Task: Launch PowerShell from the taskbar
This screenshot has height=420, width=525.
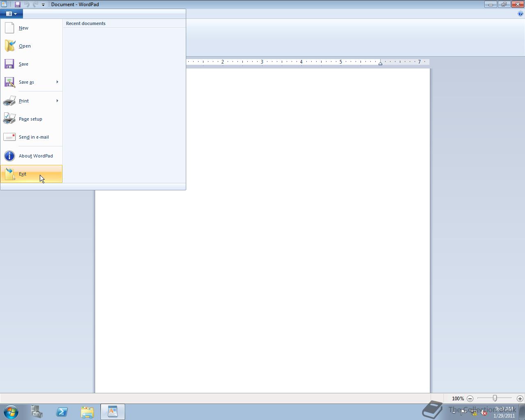Action: tap(62, 411)
